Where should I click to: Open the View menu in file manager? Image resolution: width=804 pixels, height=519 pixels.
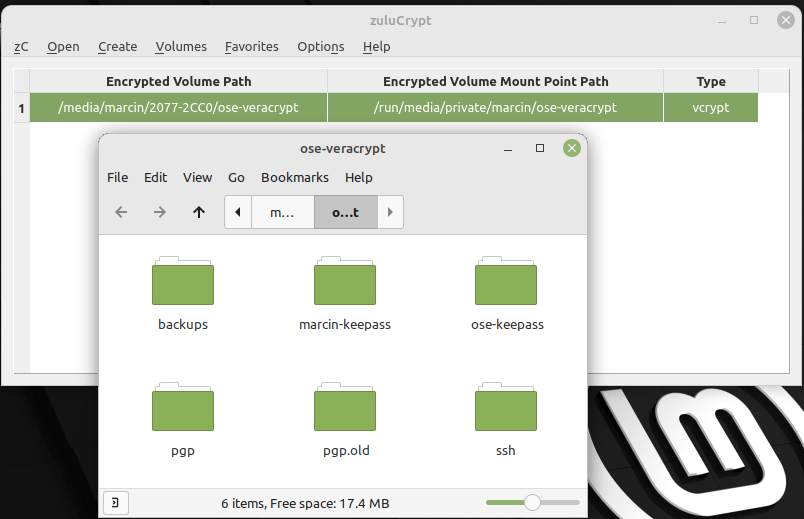coord(197,177)
